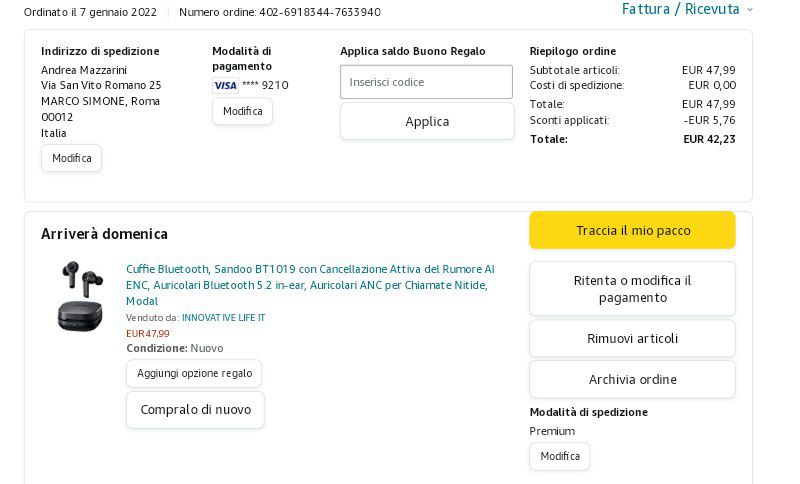Viewport: 800px width, 484px height.
Task: Click Aggiungi opzione regalo
Action: (x=194, y=373)
